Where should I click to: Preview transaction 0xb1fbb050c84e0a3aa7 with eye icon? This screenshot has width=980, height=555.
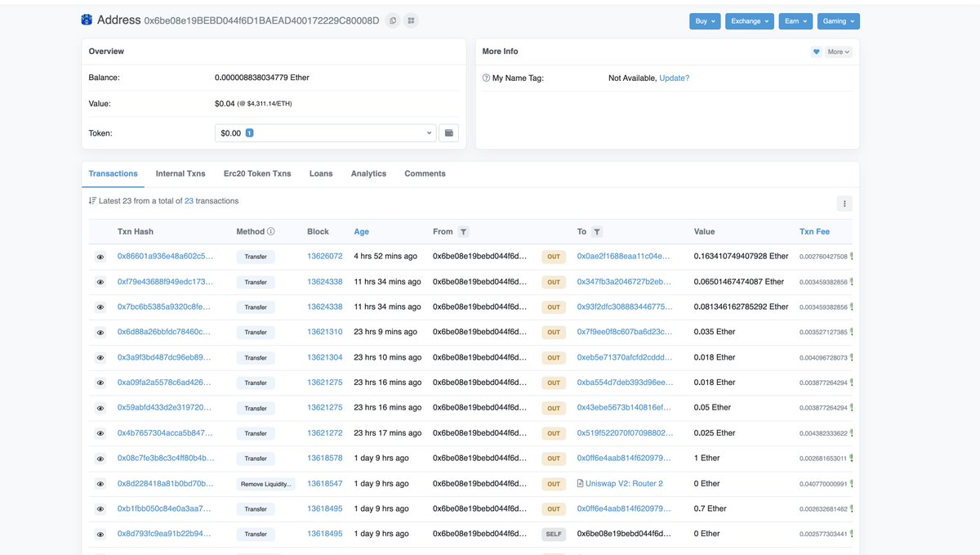point(100,509)
